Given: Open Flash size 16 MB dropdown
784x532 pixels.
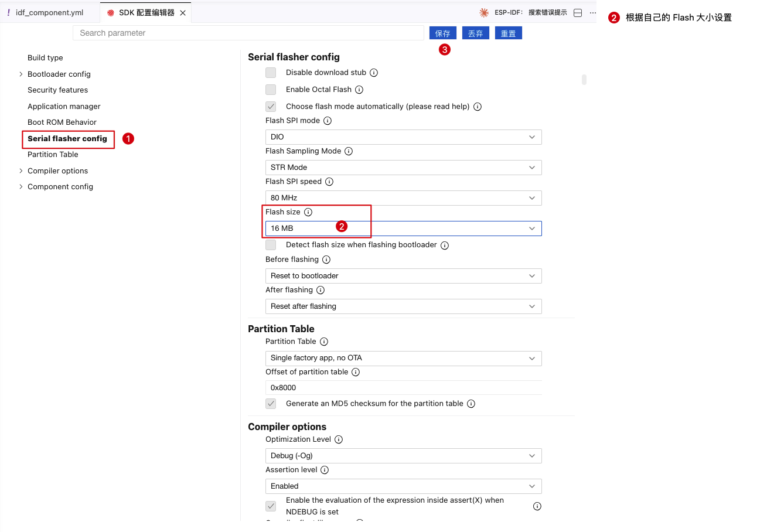Looking at the screenshot, I should 404,229.
